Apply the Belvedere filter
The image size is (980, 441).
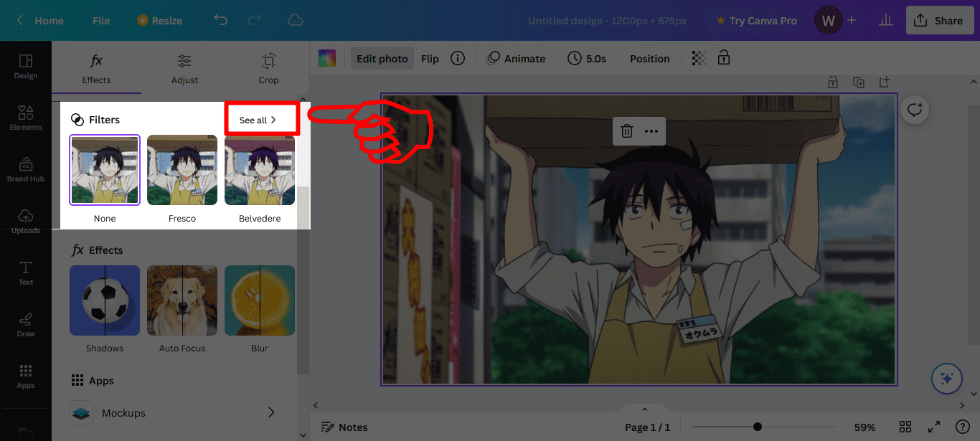(x=260, y=170)
